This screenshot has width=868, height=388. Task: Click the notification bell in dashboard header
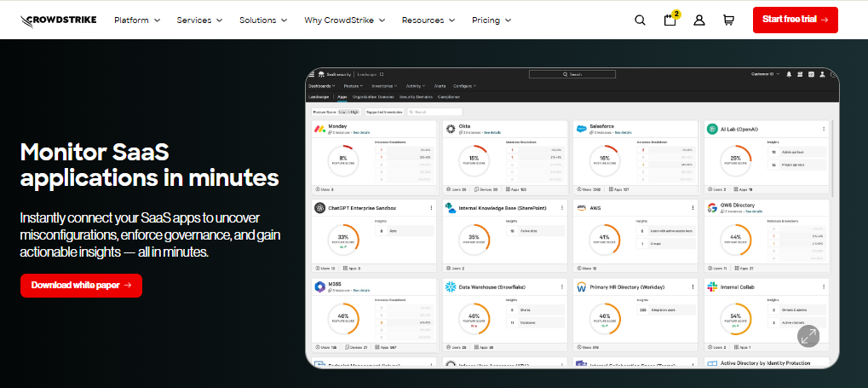pyautogui.click(x=789, y=74)
